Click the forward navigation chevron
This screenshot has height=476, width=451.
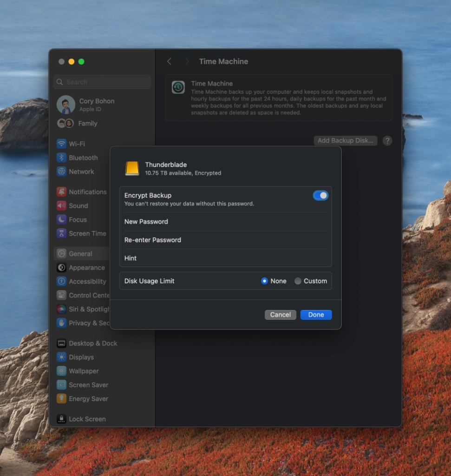click(187, 61)
